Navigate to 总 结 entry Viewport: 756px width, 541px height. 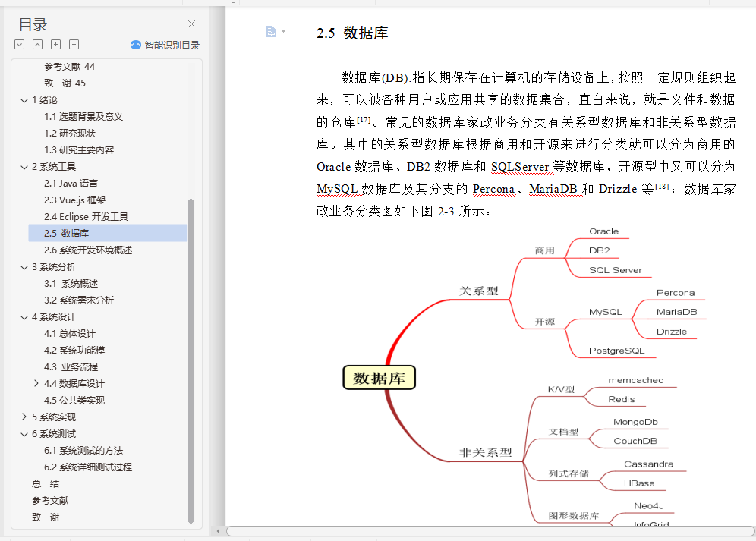(x=46, y=484)
